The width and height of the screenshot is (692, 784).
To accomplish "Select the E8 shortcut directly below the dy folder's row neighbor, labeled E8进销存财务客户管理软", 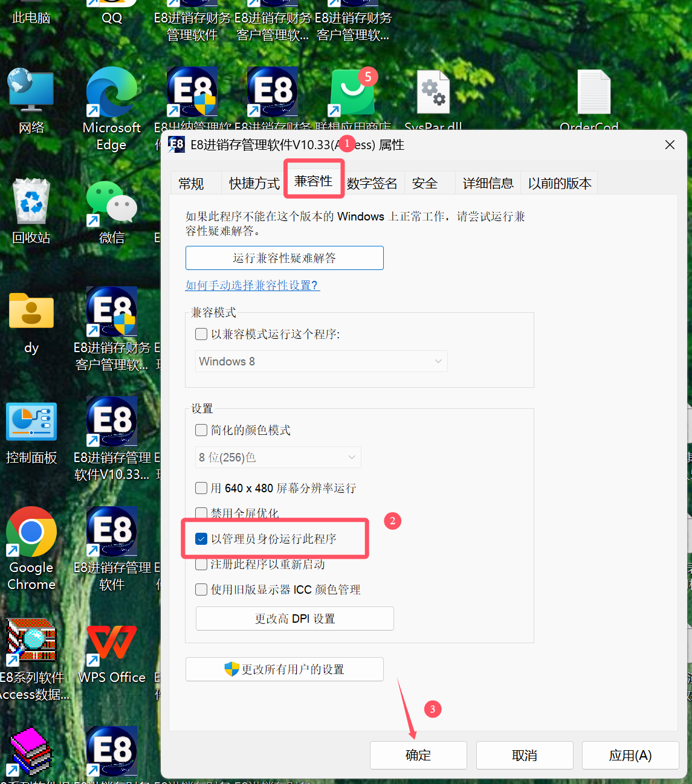I will pos(112,312).
